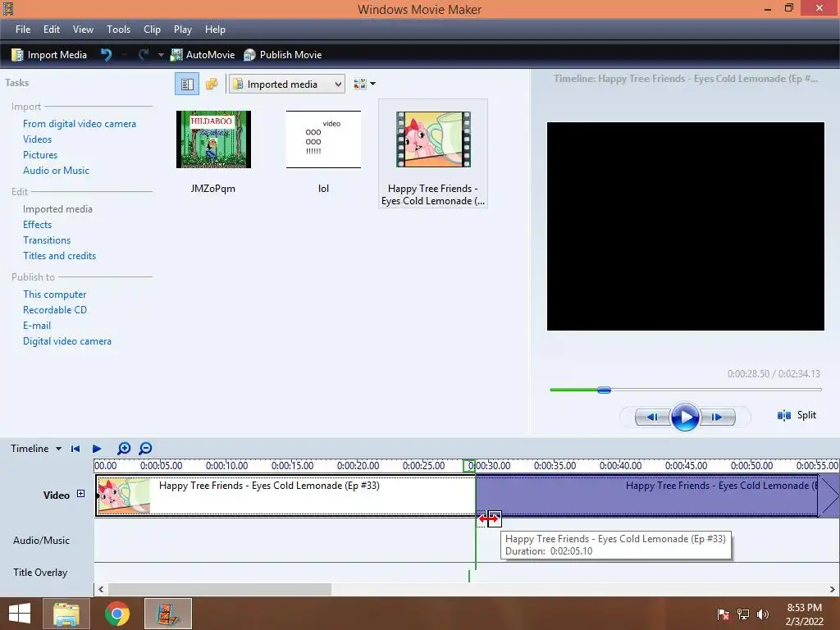Import Audio or Music
840x630 pixels.
[x=57, y=171]
